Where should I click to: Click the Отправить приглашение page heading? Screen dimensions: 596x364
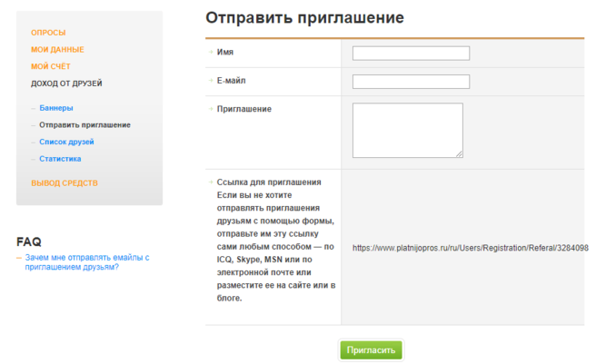(304, 18)
